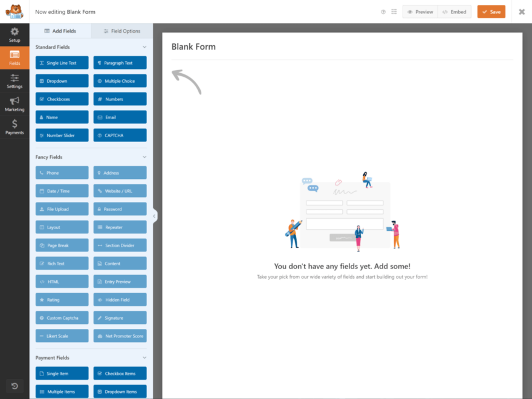This screenshot has height=399, width=532.
Task: Open the Embed options
Action: [454, 12]
